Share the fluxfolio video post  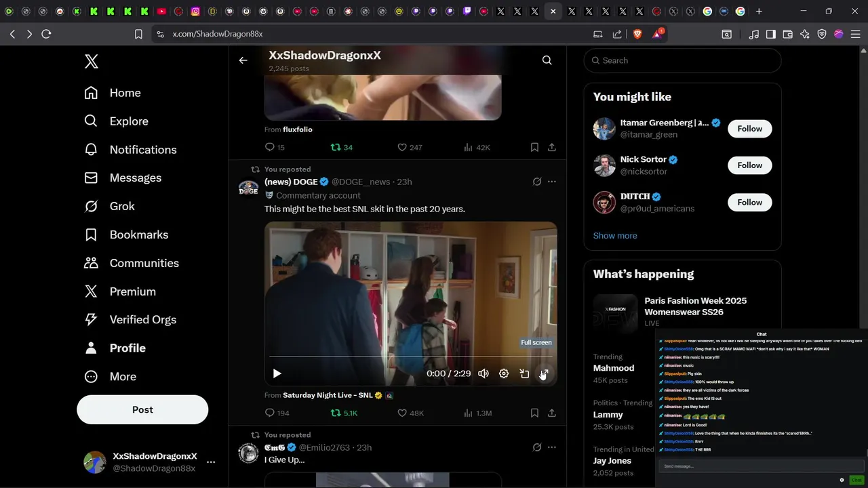(x=552, y=147)
